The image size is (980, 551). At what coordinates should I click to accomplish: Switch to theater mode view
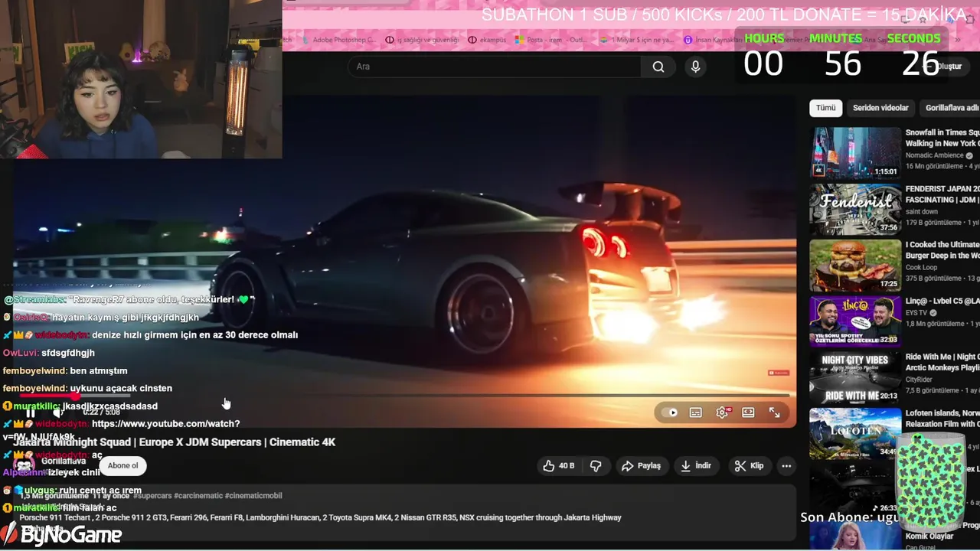tap(748, 412)
